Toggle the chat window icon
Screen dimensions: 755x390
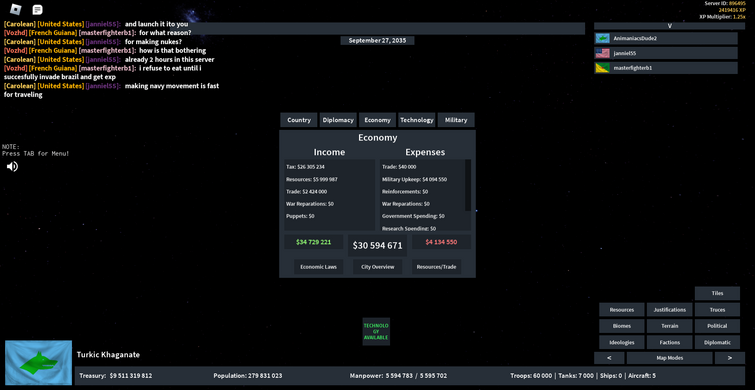pyautogui.click(x=37, y=10)
